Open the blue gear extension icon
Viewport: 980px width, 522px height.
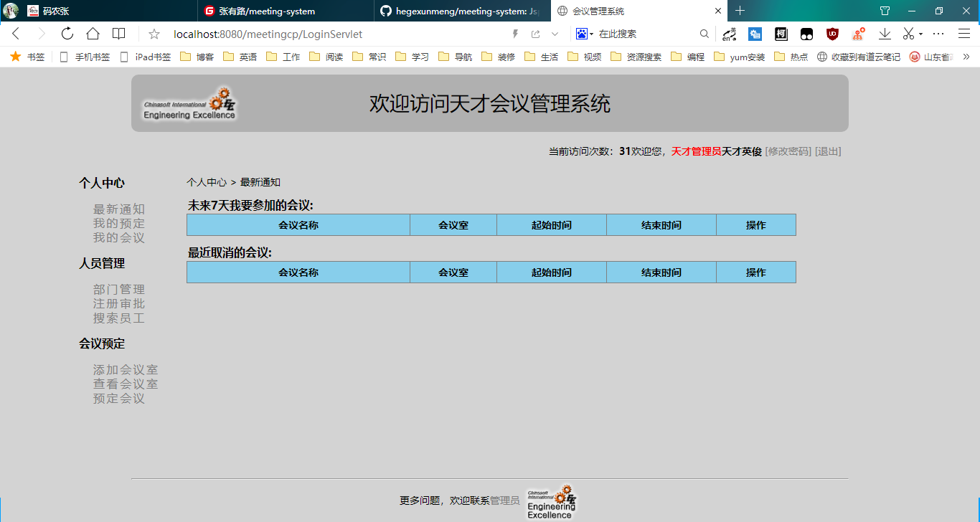click(x=755, y=33)
